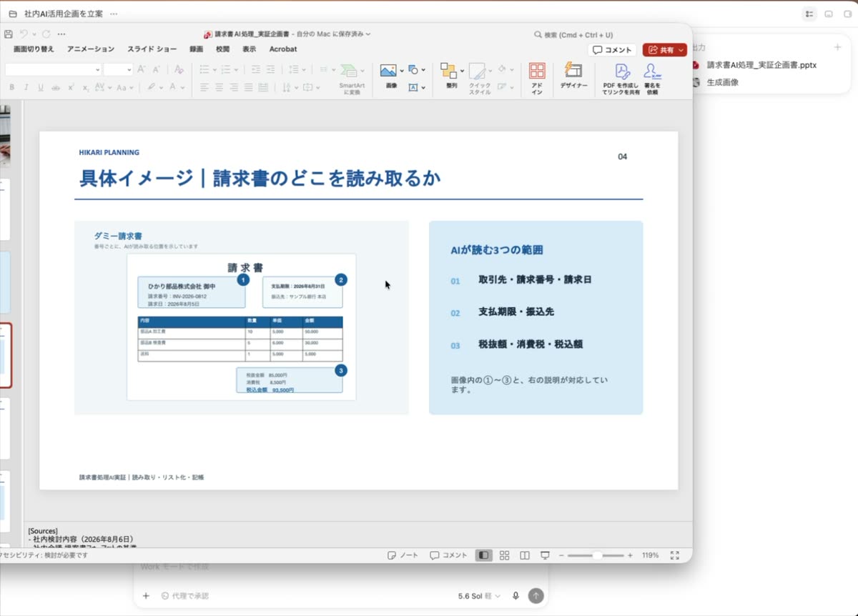858x616 pixels.
Task: Open the quick access more options ellipsis
Action: pos(61,34)
